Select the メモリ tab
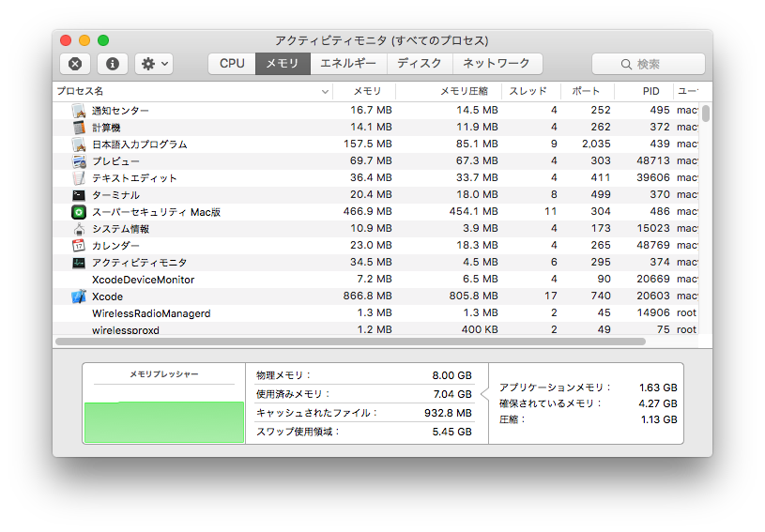The image size is (765, 532). (x=283, y=64)
